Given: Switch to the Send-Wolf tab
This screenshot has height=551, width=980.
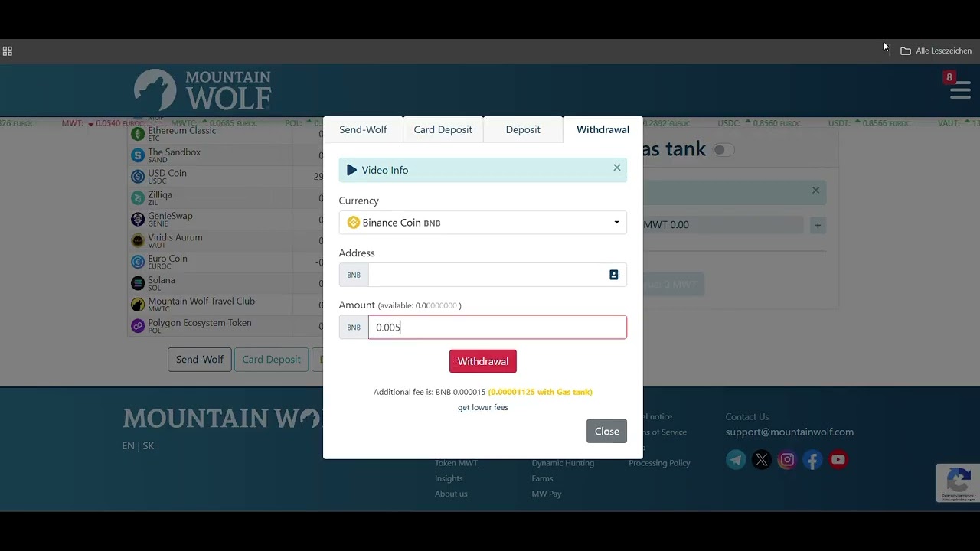Looking at the screenshot, I should point(363,129).
